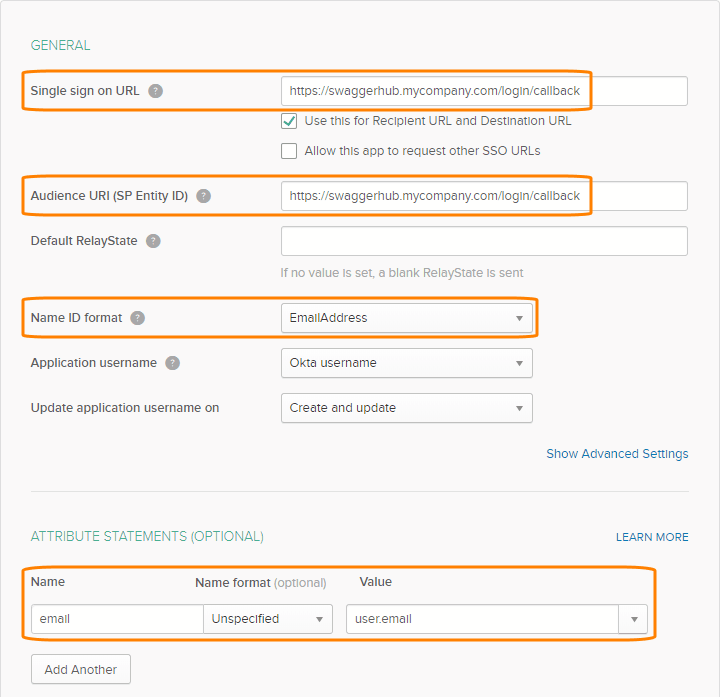Viewport: 720px width, 697px height.
Task: Open the Application username dropdown
Action: [x=406, y=363]
